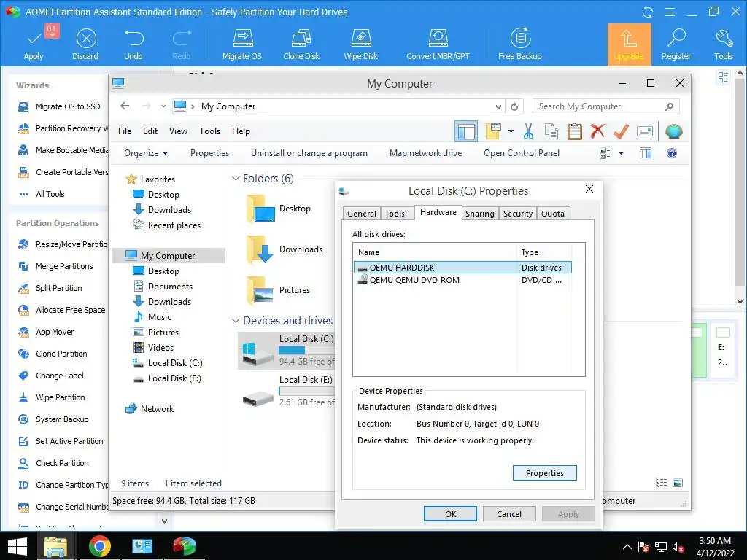Screen dimensions: 747x560
Task: Refresh AOMEI via title bar reload icon
Action: point(648,12)
